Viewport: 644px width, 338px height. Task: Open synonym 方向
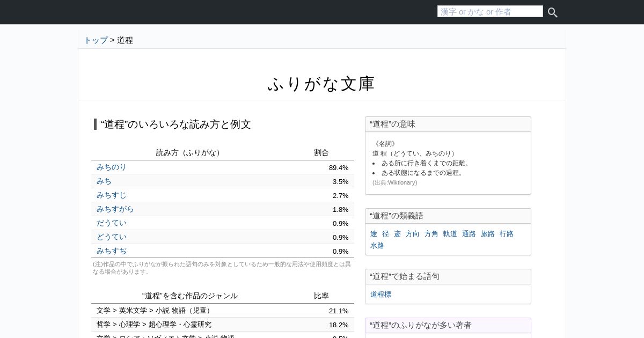413,234
